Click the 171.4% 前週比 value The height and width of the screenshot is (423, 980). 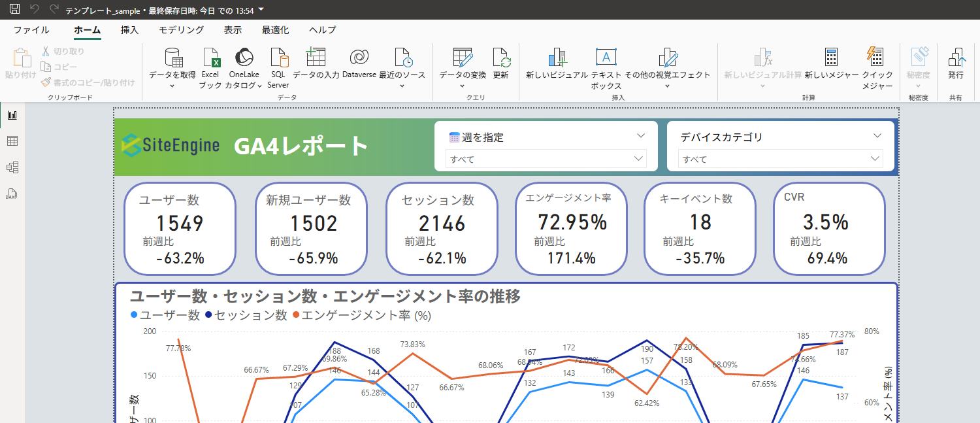point(571,258)
